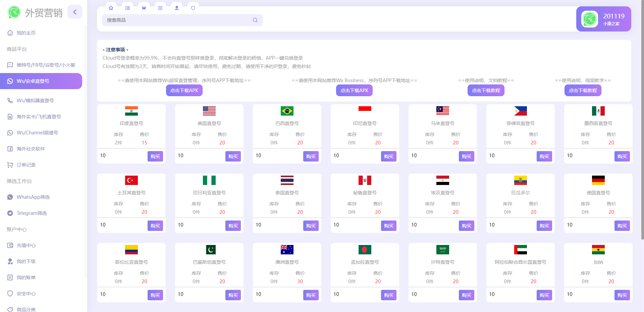The width and height of the screenshot is (644, 312).
Task: Open the home tab icon above the search bar
Action: (111, 8)
